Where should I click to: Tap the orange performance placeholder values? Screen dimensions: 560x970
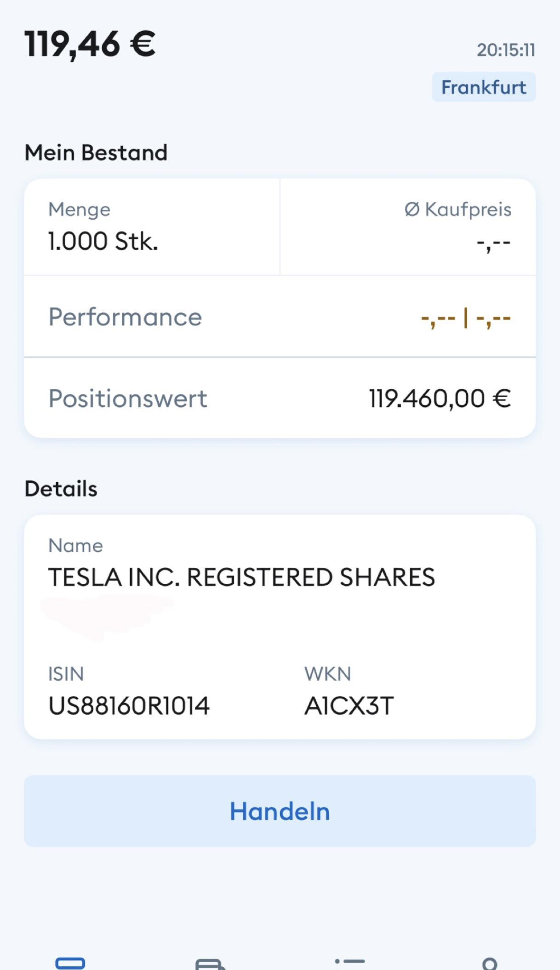pos(465,318)
